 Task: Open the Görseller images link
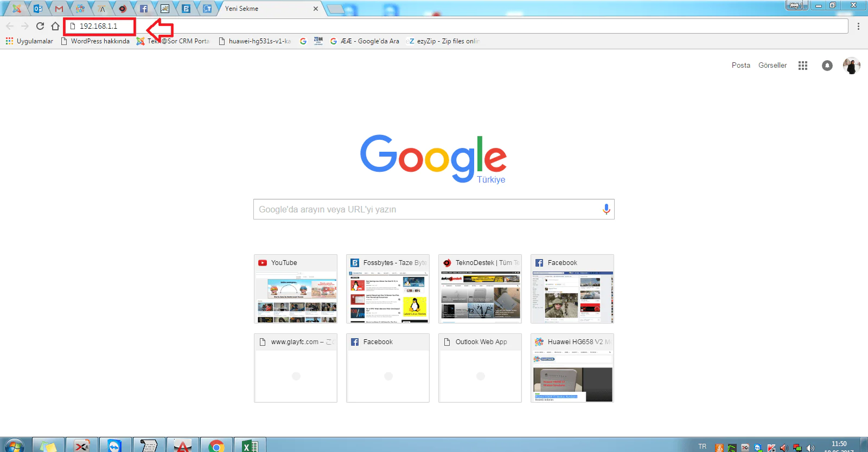pos(773,65)
